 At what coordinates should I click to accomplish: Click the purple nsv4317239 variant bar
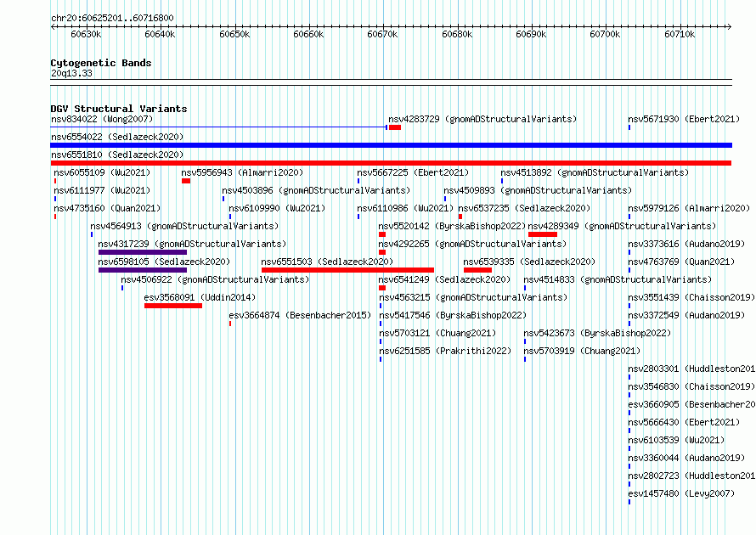[x=143, y=252]
